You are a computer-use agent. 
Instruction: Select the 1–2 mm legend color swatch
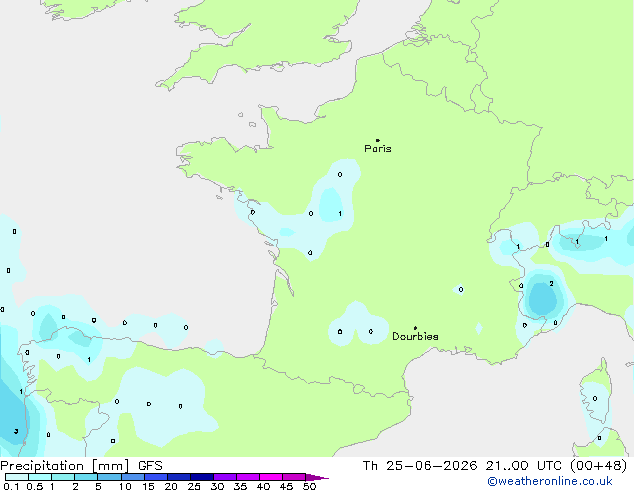(63, 477)
